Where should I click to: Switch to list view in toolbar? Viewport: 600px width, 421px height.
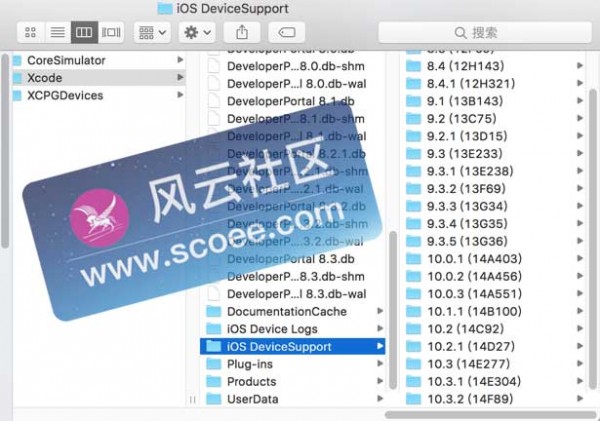point(57,33)
